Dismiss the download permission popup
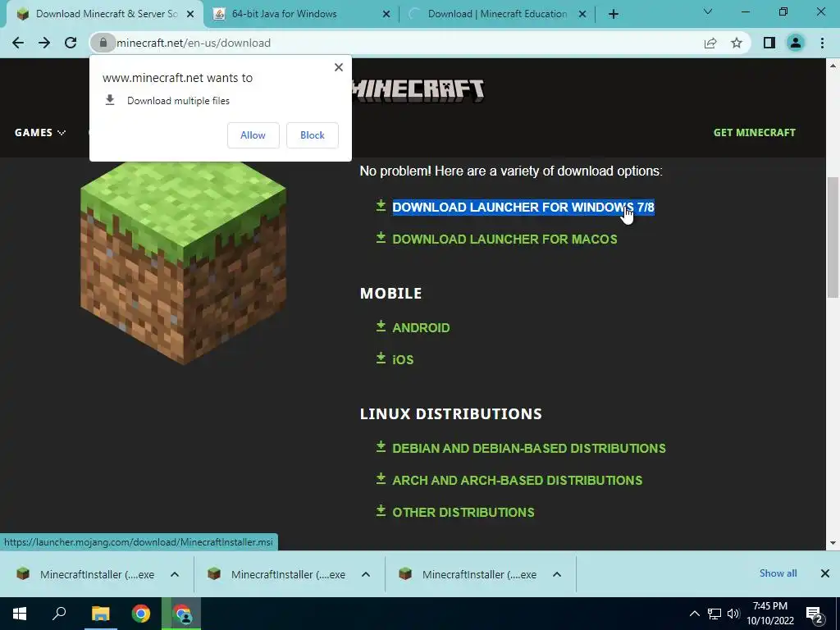The height and width of the screenshot is (630, 840). (339, 67)
